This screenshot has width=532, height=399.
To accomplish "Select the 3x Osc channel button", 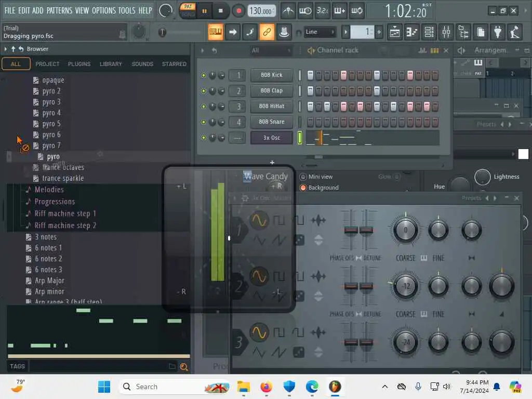I will [271, 138].
